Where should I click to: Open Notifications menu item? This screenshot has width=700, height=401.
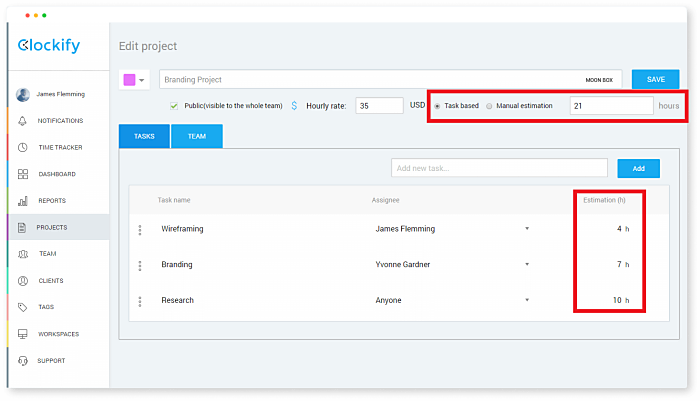tap(60, 121)
